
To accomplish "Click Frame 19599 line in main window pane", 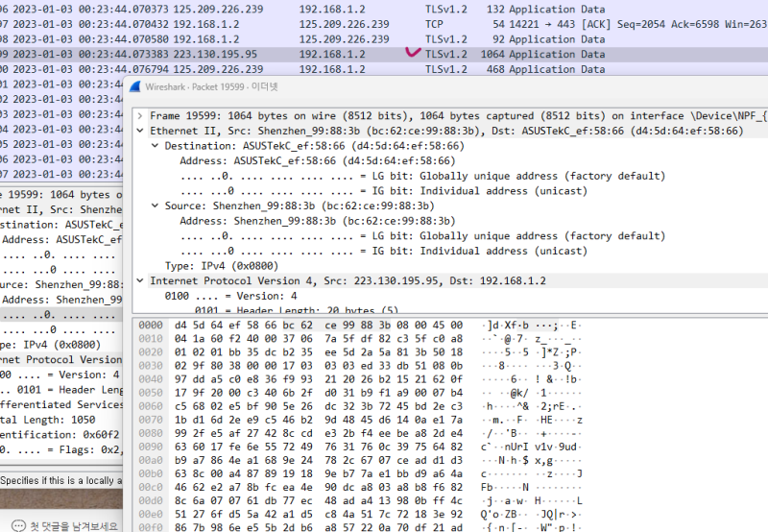I will [x=61, y=195].
